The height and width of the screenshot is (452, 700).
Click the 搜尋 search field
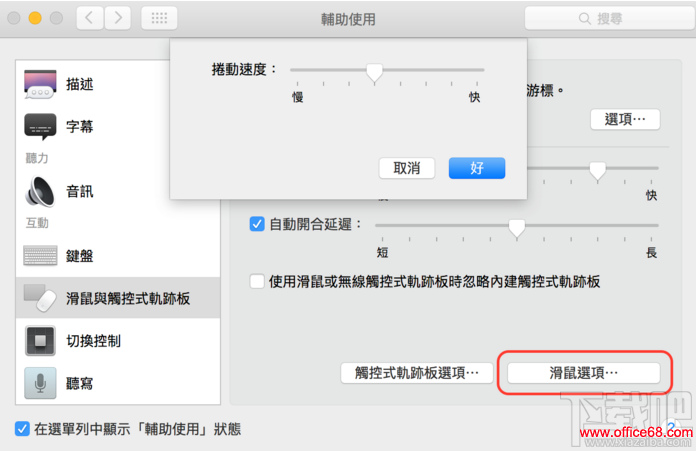(x=609, y=18)
